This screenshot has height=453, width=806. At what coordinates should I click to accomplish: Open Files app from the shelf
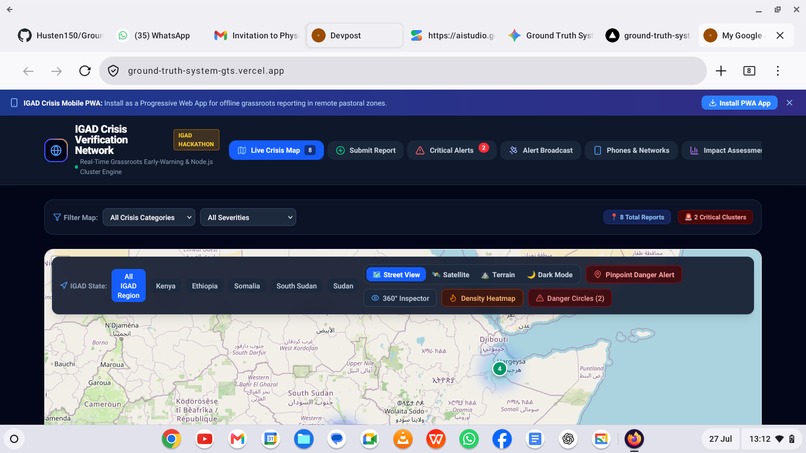[x=304, y=439]
